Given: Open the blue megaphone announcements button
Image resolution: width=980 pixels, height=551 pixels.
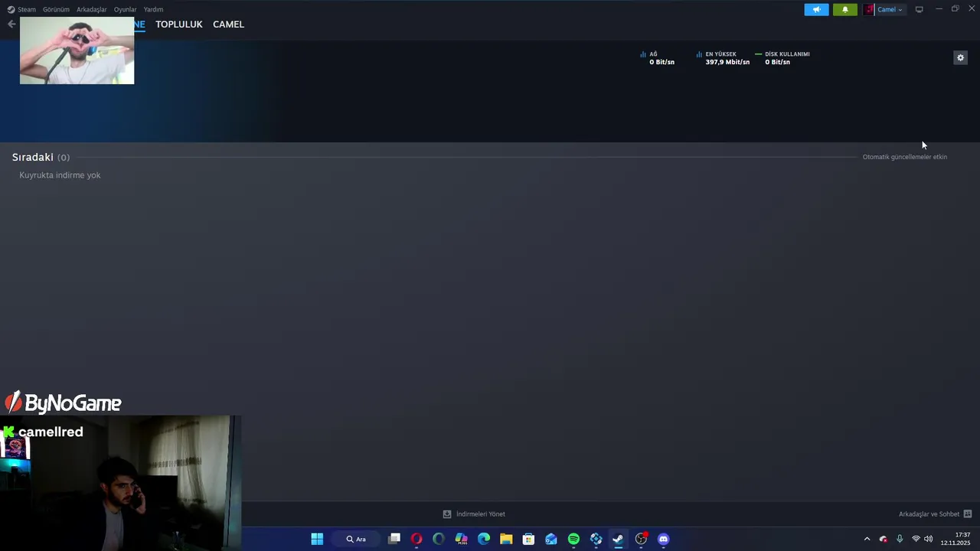Looking at the screenshot, I should 816,9.
